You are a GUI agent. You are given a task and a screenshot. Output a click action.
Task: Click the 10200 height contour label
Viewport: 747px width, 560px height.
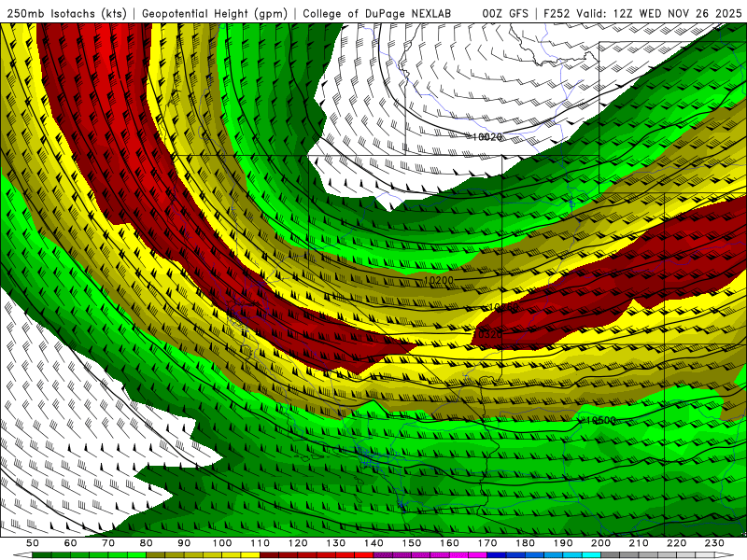point(439,280)
